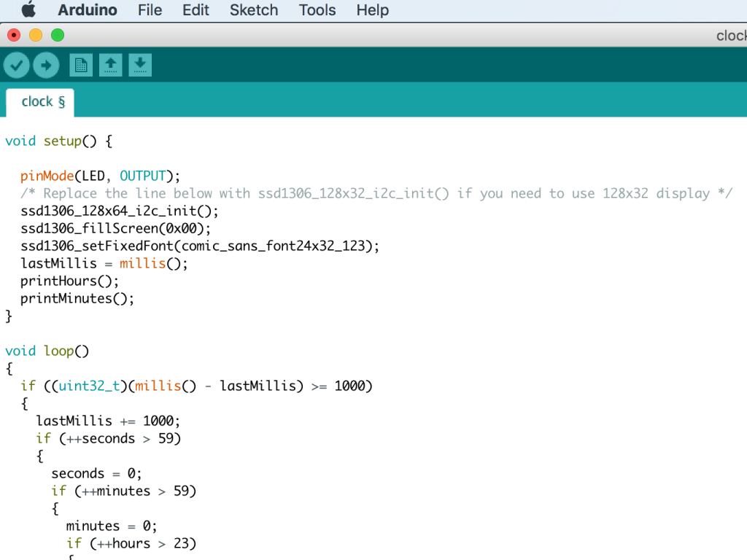747x560 pixels.
Task: Open the Help menu
Action: click(373, 10)
